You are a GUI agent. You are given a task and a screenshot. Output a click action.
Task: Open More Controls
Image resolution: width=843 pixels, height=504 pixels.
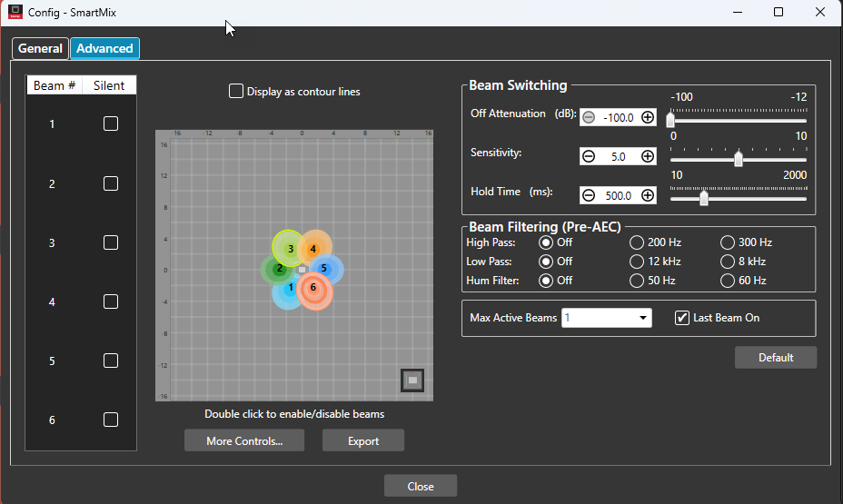(244, 440)
